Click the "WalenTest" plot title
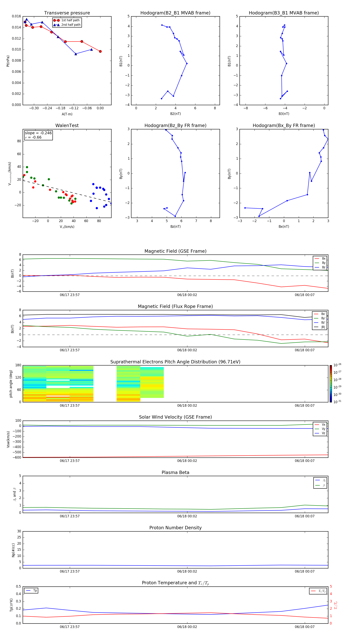 pos(67,125)
